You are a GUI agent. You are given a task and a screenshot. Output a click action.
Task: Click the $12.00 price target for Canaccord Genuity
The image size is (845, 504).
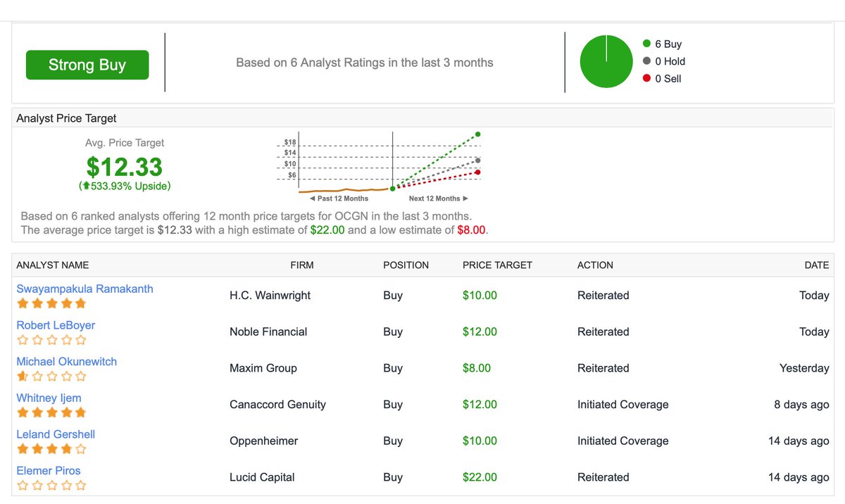coord(480,405)
